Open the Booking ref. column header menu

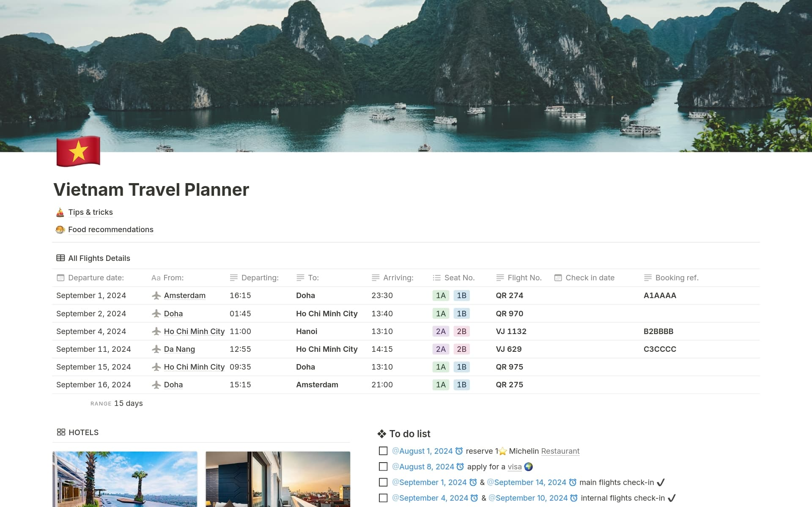pyautogui.click(x=647, y=278)
